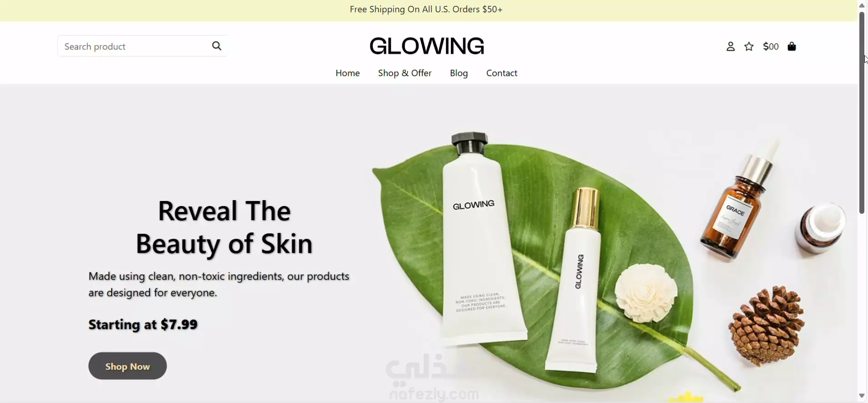Click the Reveal The Beauty of Skin heading
The width and height of the screenshot is (868, 403).
[x=225, y=227]
